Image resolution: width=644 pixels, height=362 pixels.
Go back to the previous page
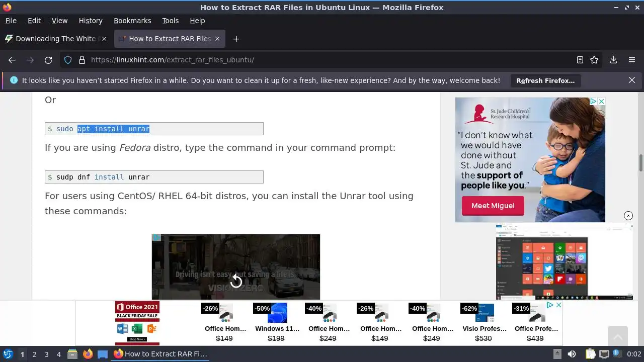tap(12, 60)
